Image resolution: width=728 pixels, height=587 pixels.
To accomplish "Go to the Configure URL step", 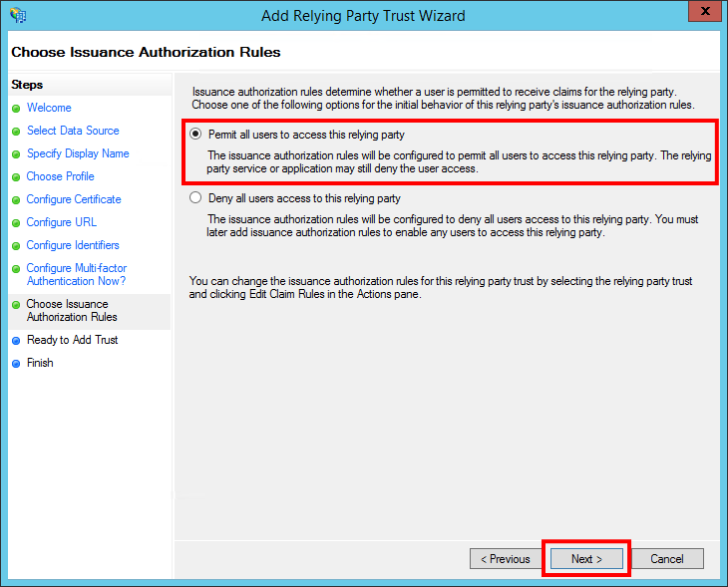I will click(x=62, y=222).
